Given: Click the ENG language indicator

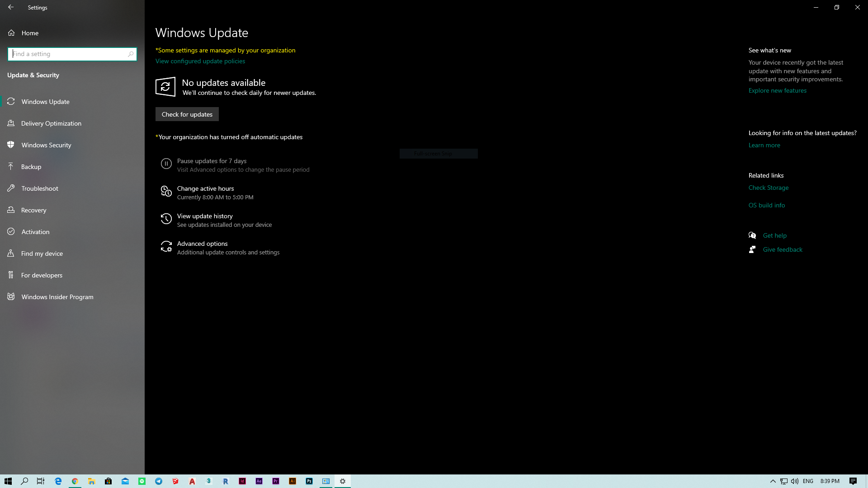Looking at the screenshot, I should (x=808, y=481).
